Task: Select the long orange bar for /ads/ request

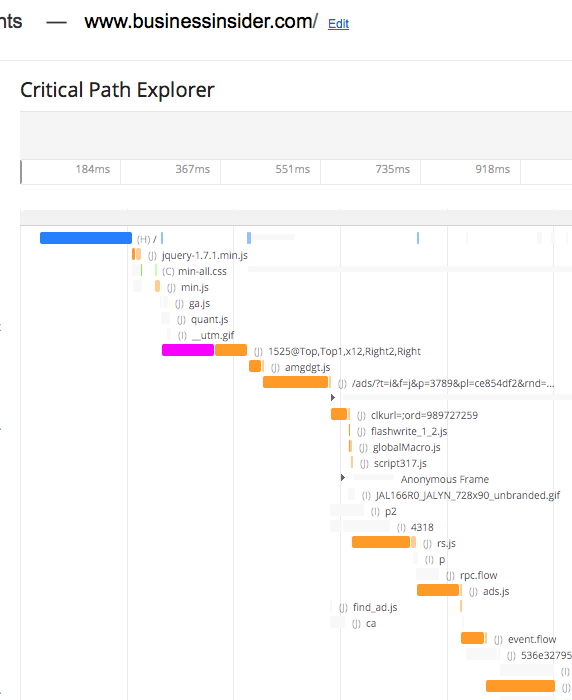Action: [295, 382]
